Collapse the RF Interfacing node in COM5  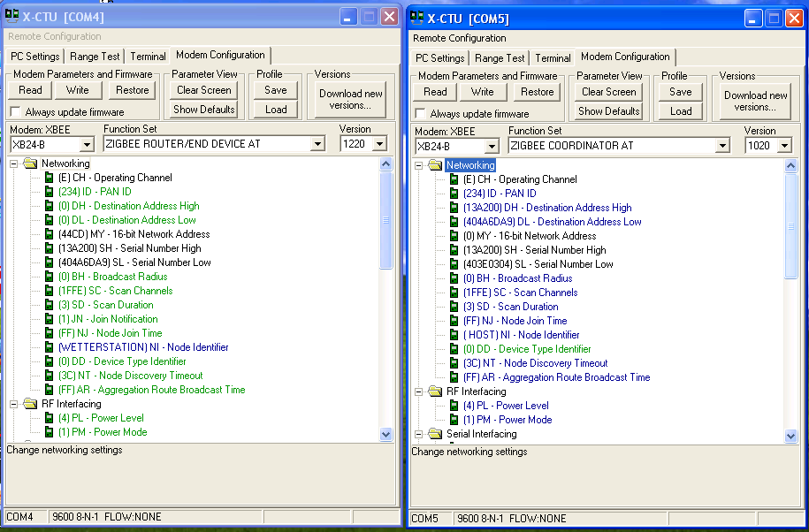pyautogui.click(x=419, y=391)
